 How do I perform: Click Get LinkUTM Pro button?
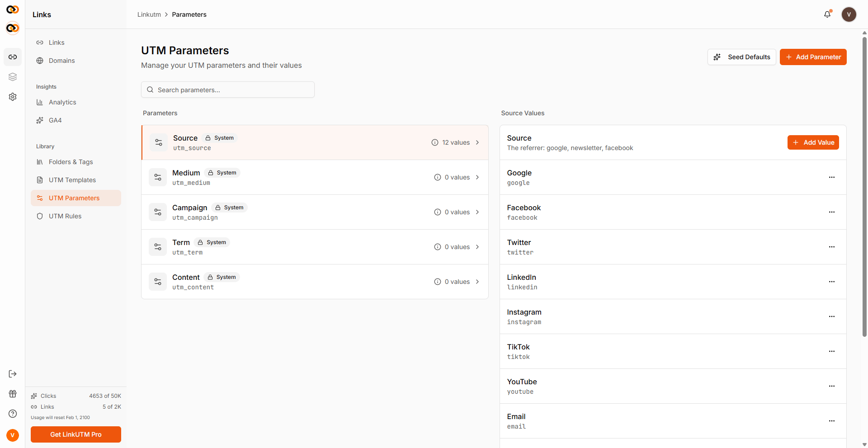pos(76,434)
